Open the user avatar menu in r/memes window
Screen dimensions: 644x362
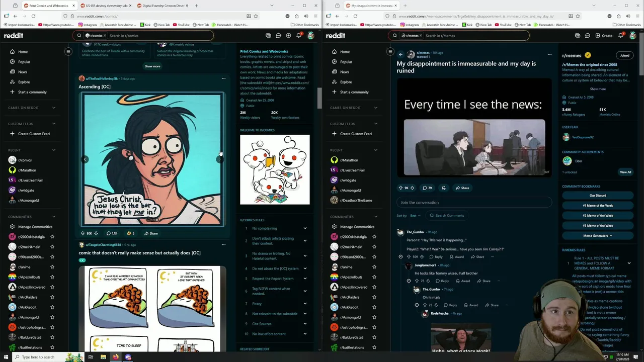tap(633, 36)
